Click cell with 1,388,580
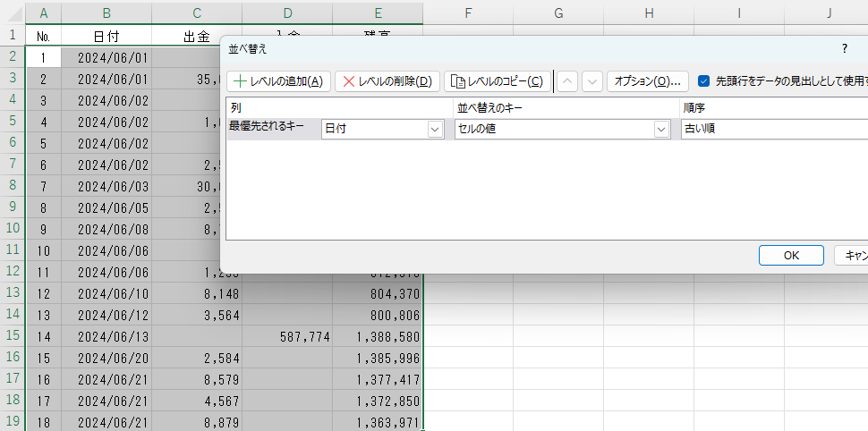Image resolution: width=868 pixels, height=431 pixels. click(x=378, y=336)
